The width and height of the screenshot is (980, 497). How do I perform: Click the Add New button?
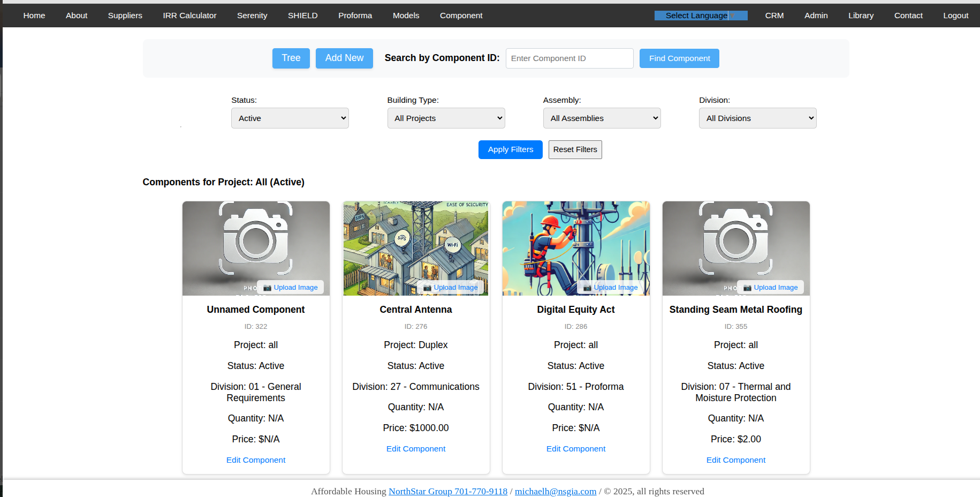pos(344,58)
